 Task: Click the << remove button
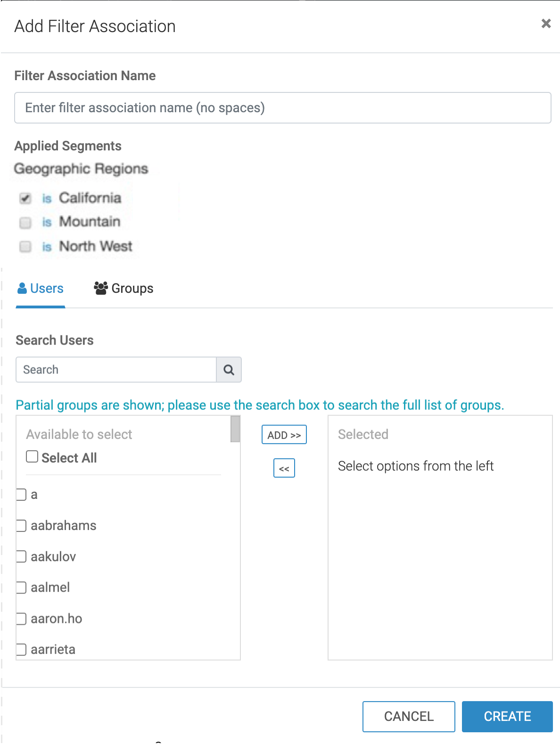tap(284, 468)
